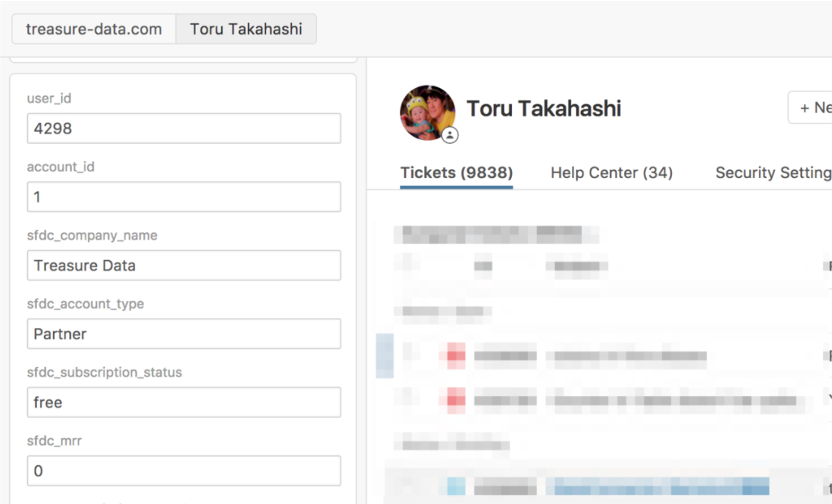Edit the sfdc_company_name field Treasure Data
This screenshot has height=504, width=832.
(184, 265)
